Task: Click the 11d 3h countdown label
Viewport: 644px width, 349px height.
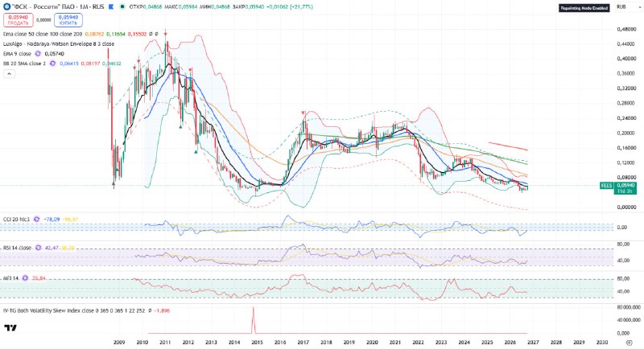Action: (x=625, y=191)
